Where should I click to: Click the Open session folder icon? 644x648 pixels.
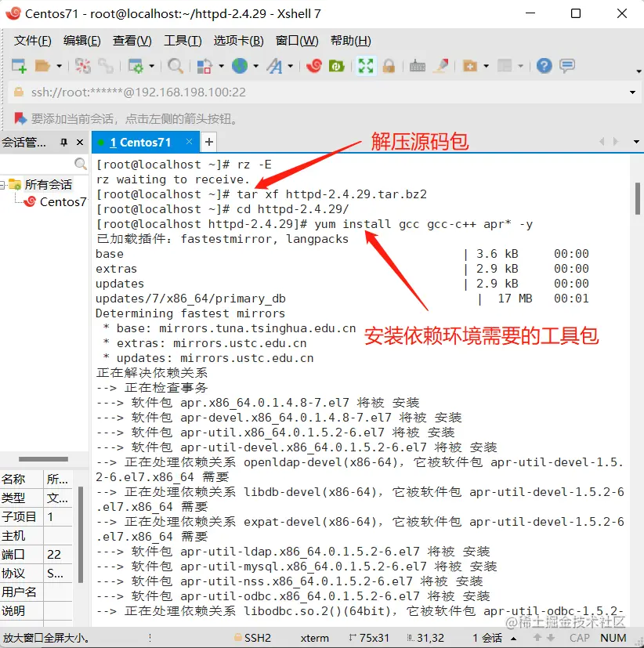coord(42,66)
